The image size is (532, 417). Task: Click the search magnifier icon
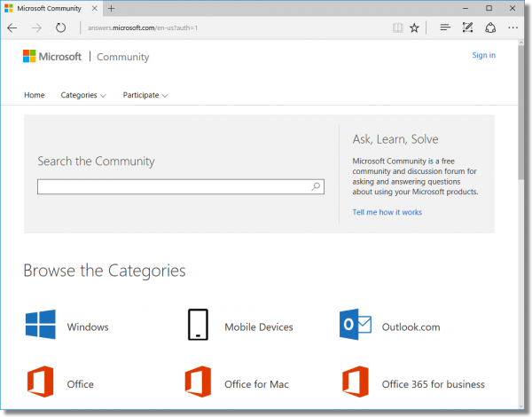[x=316, y=186]
